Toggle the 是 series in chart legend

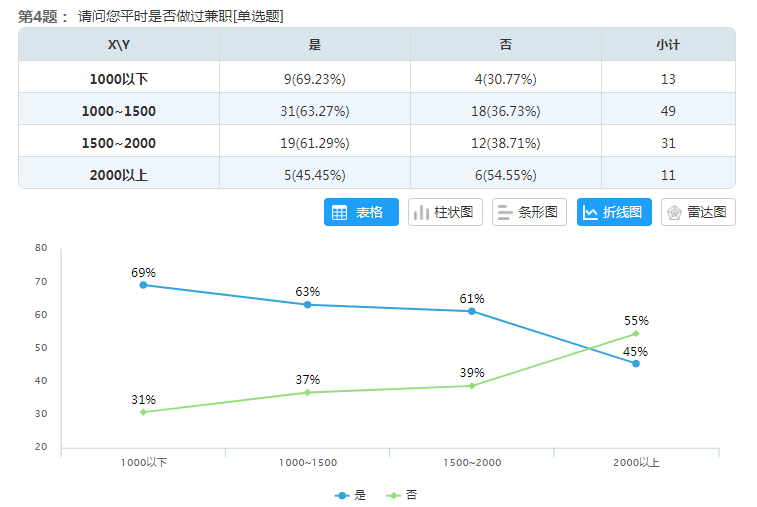350,495
